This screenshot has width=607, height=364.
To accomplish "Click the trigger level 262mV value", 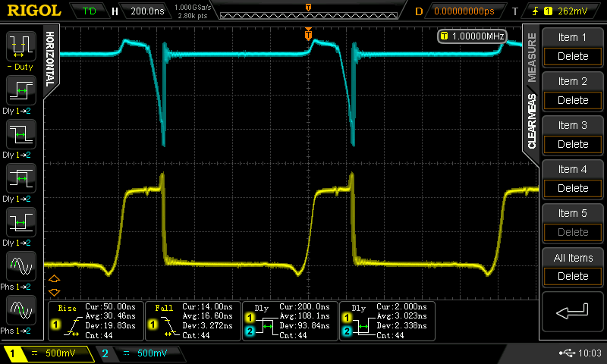I will point(573,11).
